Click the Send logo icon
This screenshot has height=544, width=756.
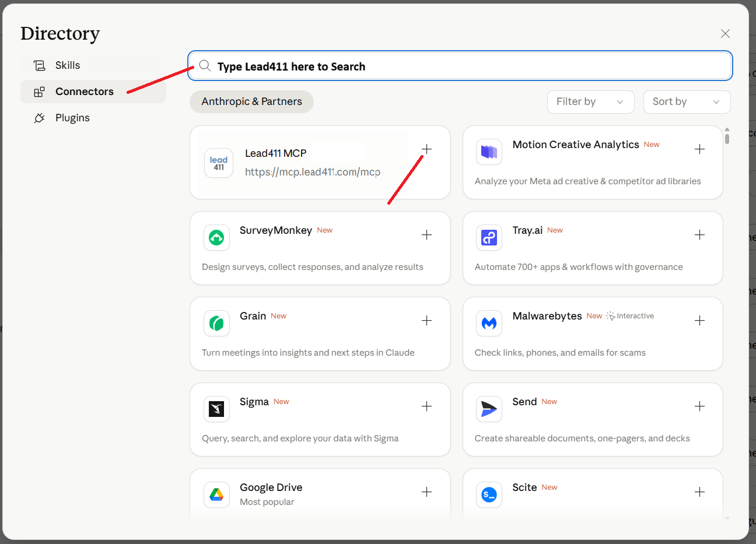489,409
